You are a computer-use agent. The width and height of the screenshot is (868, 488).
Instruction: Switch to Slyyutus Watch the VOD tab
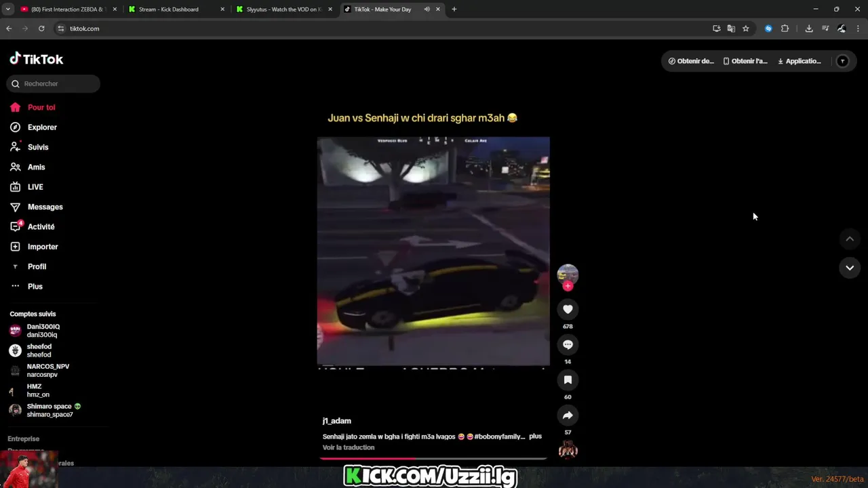click(283, 9)
